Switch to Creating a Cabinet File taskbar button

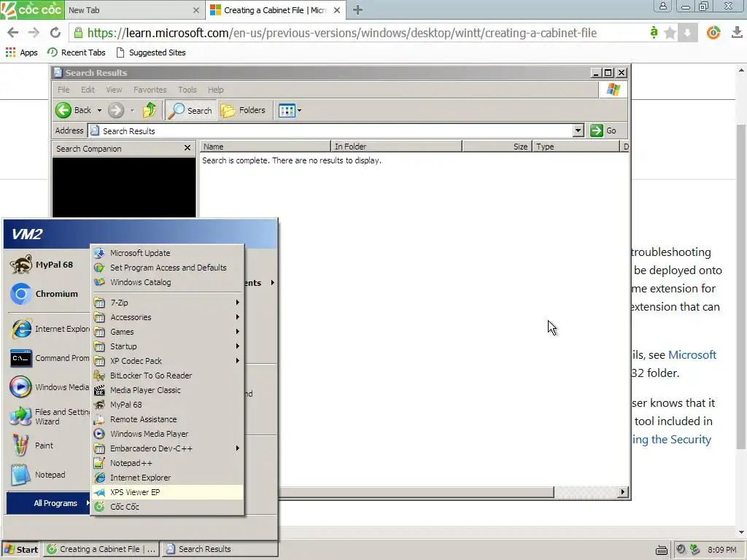tap(101, 550)
